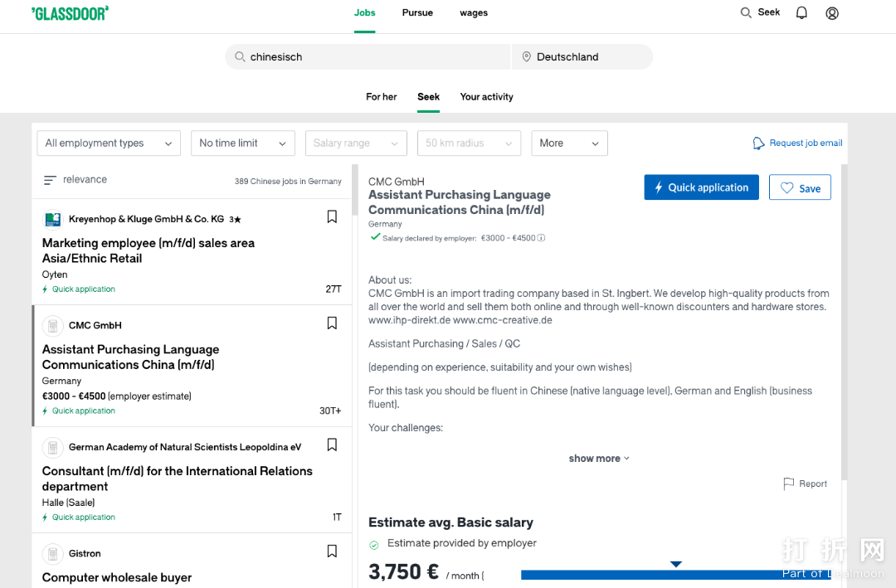
Task: Bookmark the CMC GmbH job listing
Action: pyautogui.click(x=332, y=323)
